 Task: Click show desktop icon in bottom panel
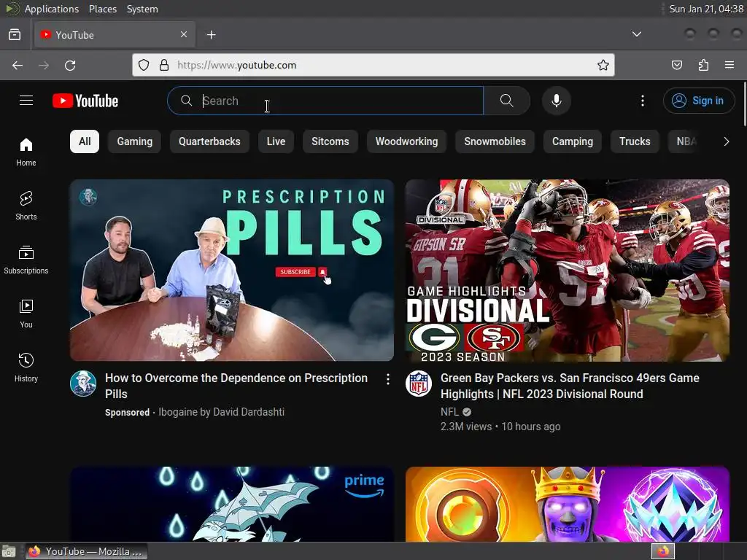[x=9, y=551]
